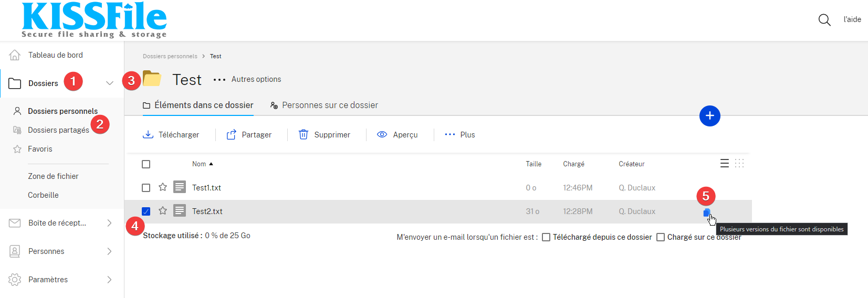Click the trash Supprimer icon

pos(304,135)
